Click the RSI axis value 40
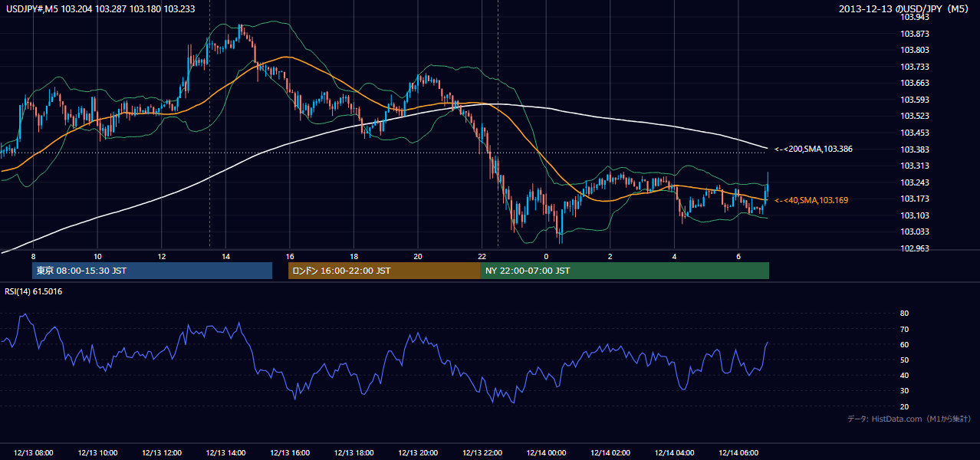The image size is (980, 460). click(x=904, y=375)
